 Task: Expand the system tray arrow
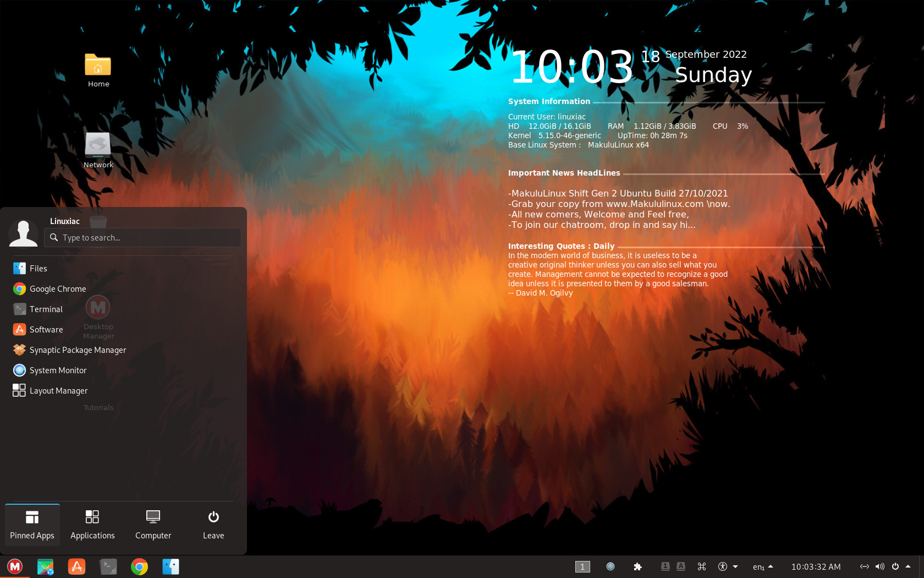click(x=908, y=566)
